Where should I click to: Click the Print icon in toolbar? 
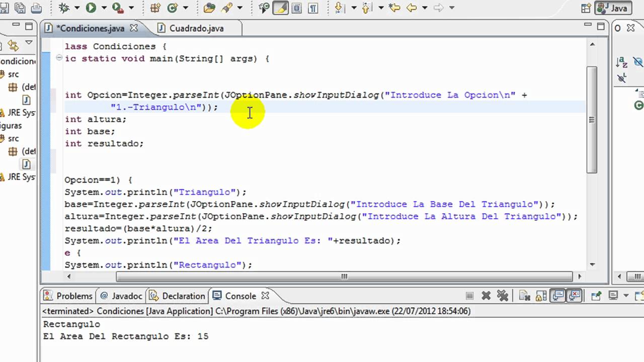tap(37, 8)
